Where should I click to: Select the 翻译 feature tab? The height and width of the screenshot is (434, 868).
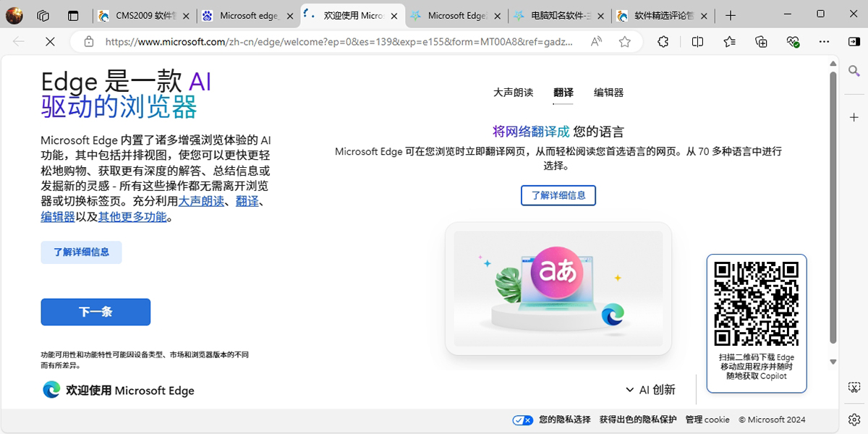pyautogui.click(x=563, y=93)
